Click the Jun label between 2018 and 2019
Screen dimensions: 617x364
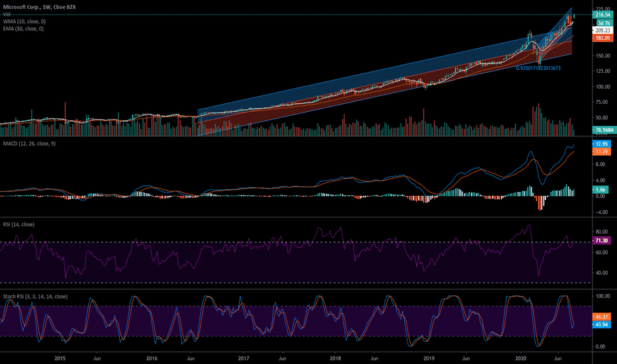coord(374,359)
